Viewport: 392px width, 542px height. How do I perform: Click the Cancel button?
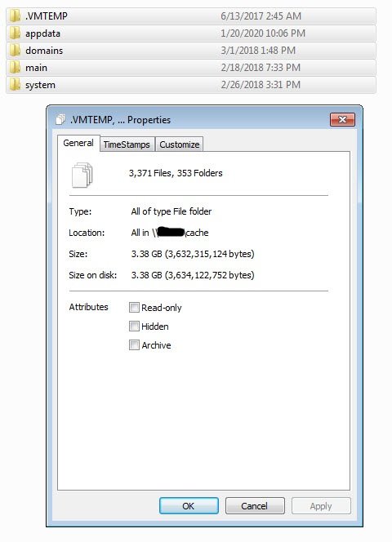tap(255, 506)
